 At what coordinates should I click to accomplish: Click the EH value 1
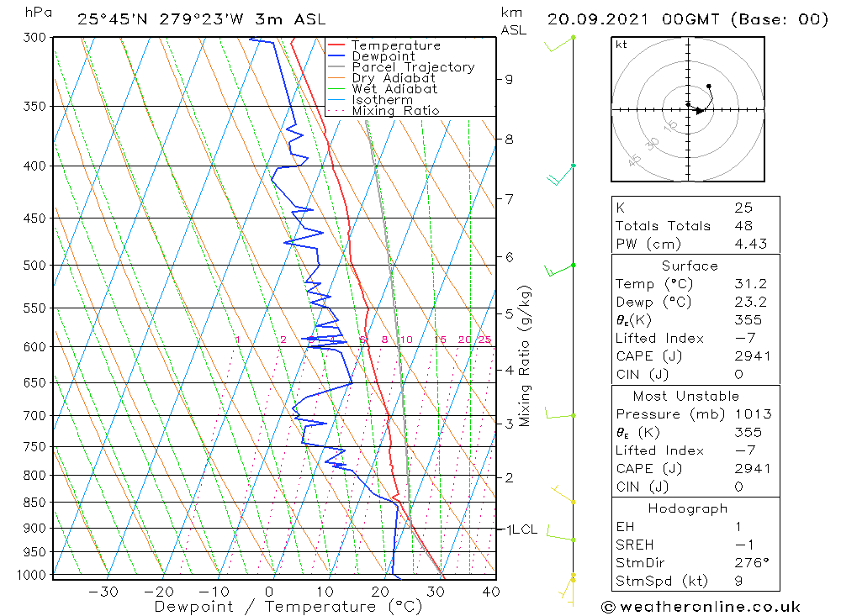click(738, 526)
